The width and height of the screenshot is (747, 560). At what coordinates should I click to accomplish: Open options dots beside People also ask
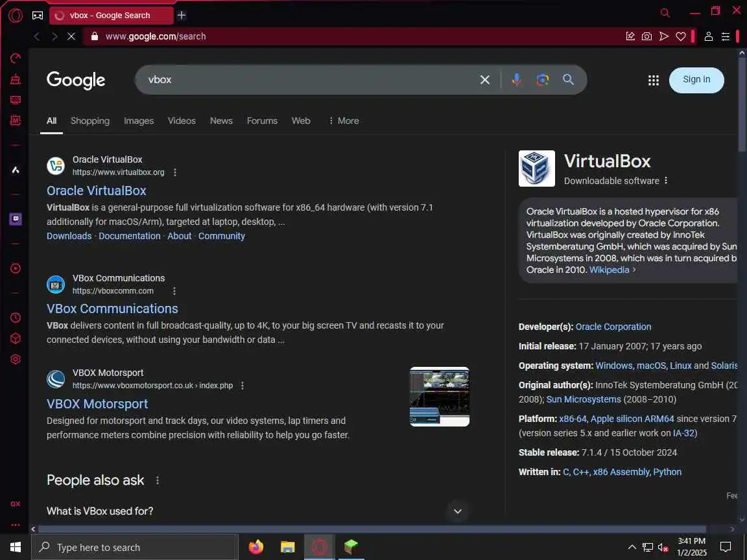click(x=158, y=480)
